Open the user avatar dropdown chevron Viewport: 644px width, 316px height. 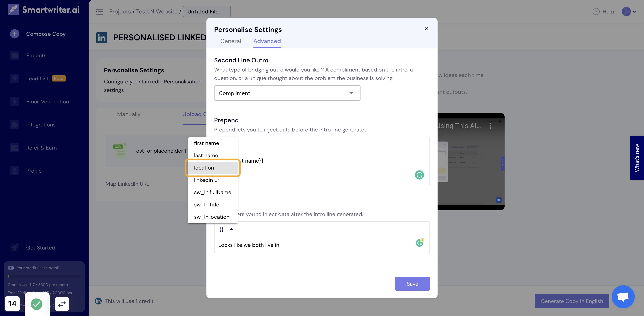pyautogui.click(x=634, y=12)
